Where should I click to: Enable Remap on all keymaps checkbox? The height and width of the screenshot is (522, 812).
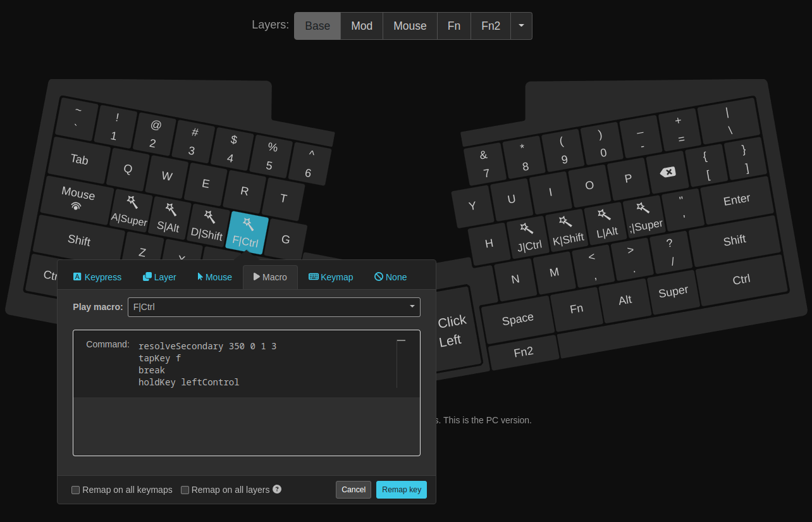click(76, 490)
